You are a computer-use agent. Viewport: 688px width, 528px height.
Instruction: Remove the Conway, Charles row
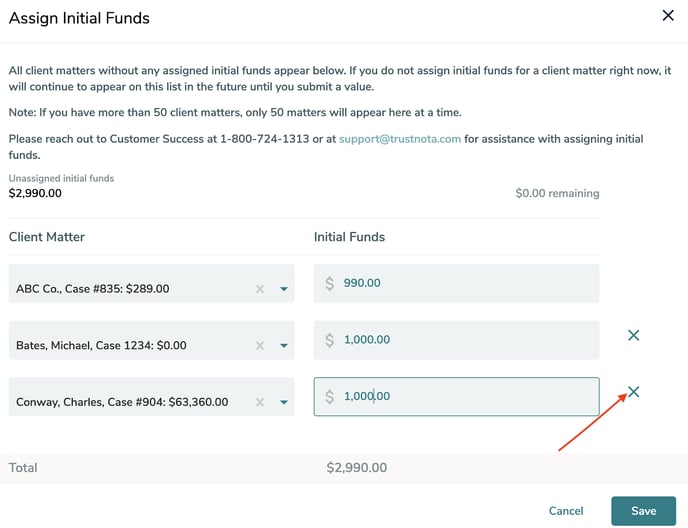(633, 392)
